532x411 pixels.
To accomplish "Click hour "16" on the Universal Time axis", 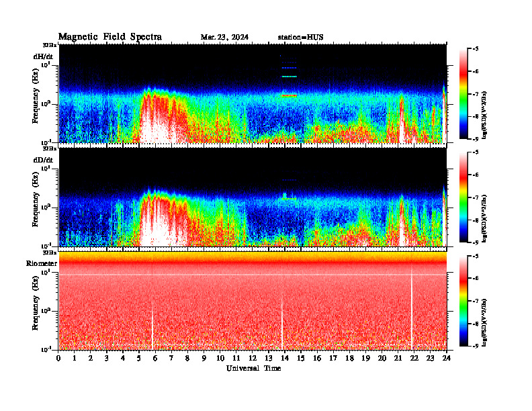I will click(317, 358).
